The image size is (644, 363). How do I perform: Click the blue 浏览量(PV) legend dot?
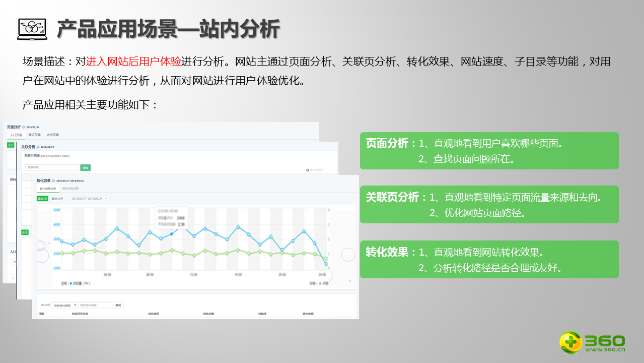[71, 283]
